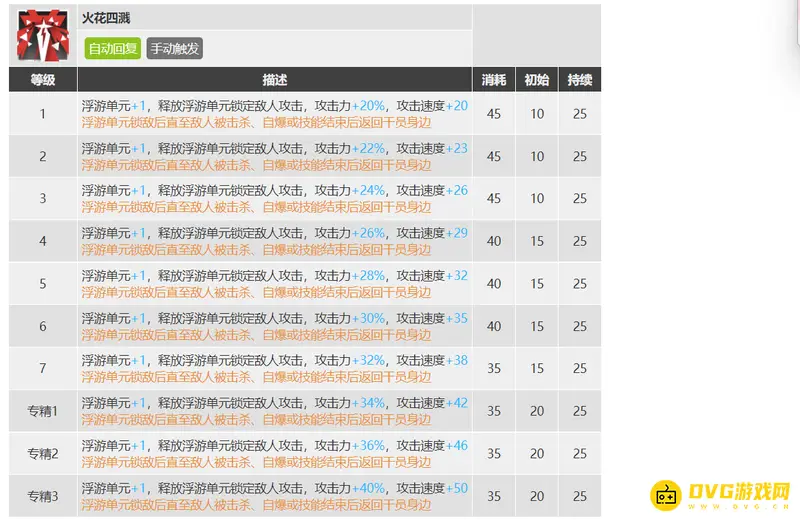Click 持续 value 25 in level 3 row
Image resolution: width=800 pixels, height=521 pixels.
click(580, 199)
